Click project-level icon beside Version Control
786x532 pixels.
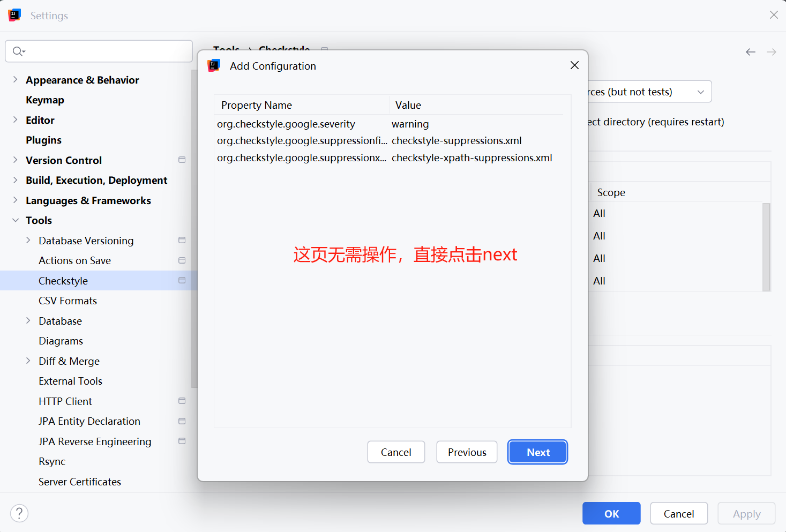pyautogui.click(x=182, y=160)
